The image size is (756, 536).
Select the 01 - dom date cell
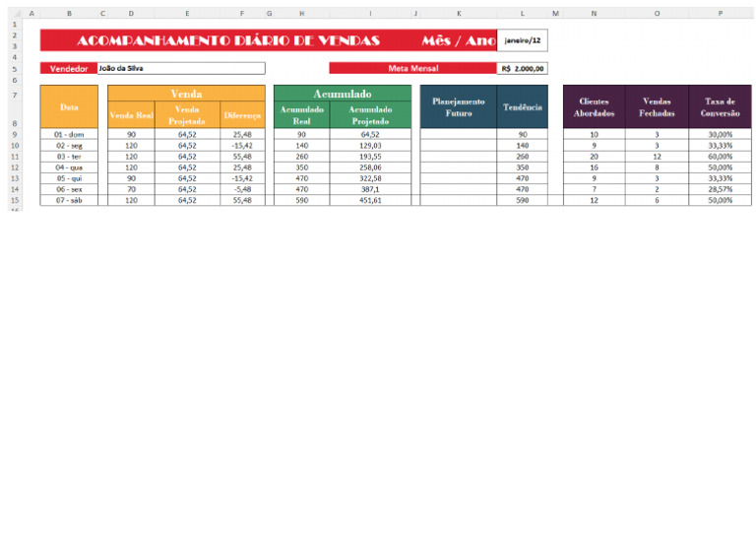tap(69, 135)
